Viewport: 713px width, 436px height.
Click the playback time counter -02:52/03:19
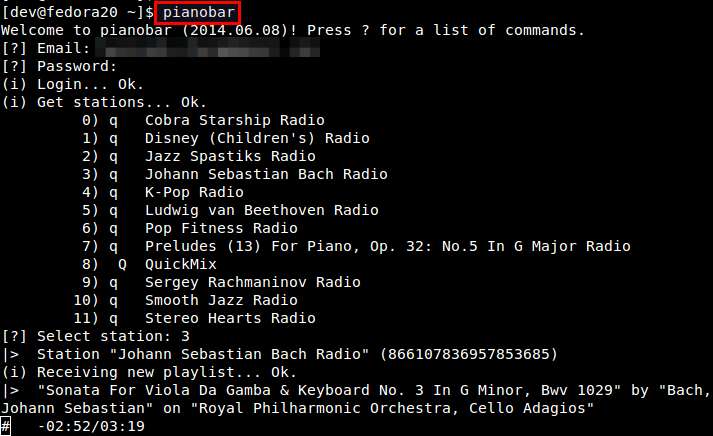91,426
